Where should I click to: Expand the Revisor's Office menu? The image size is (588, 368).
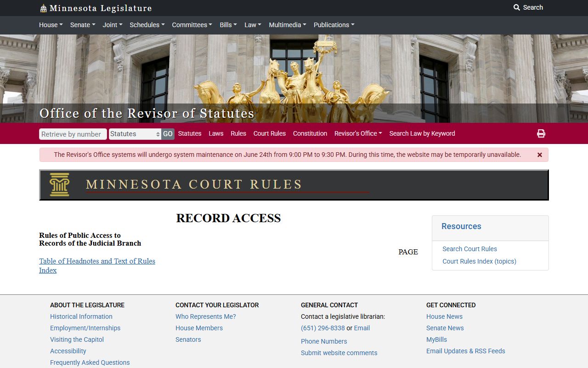point(358,133)
